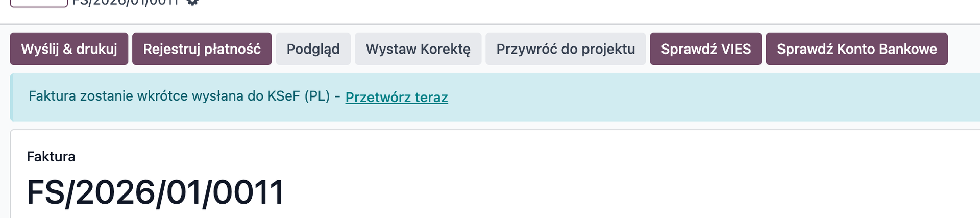
Task: Click the KSeF notification message text
Action: (179, 96)
